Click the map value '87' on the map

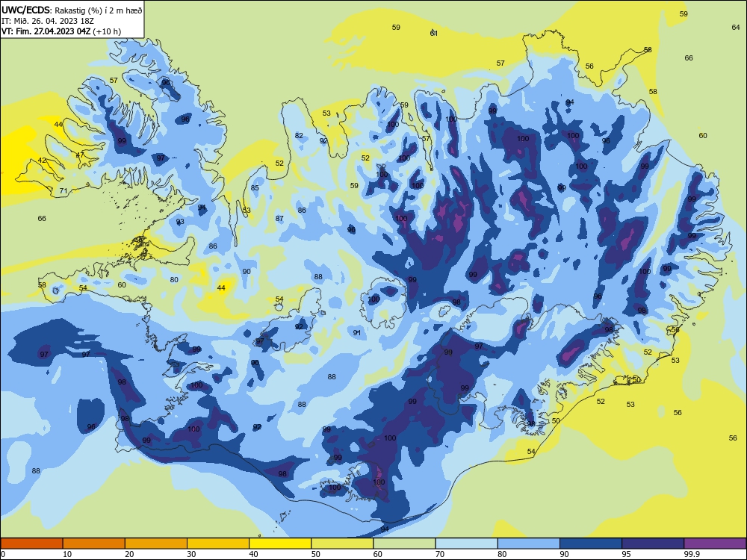pyautogui.click(x=279, y=219)
